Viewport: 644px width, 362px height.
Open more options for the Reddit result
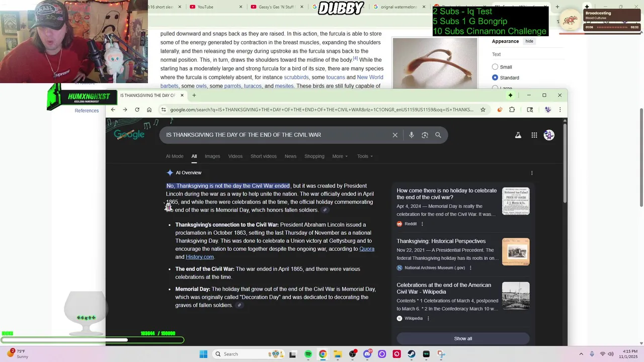422,224
